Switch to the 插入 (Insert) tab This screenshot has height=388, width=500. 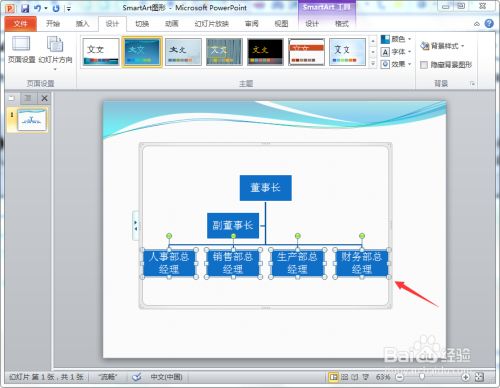(82, 24)
